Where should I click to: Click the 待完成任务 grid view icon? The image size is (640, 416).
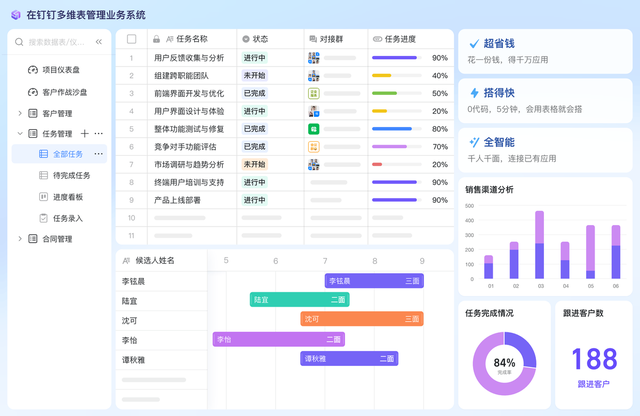coord(43,176)
